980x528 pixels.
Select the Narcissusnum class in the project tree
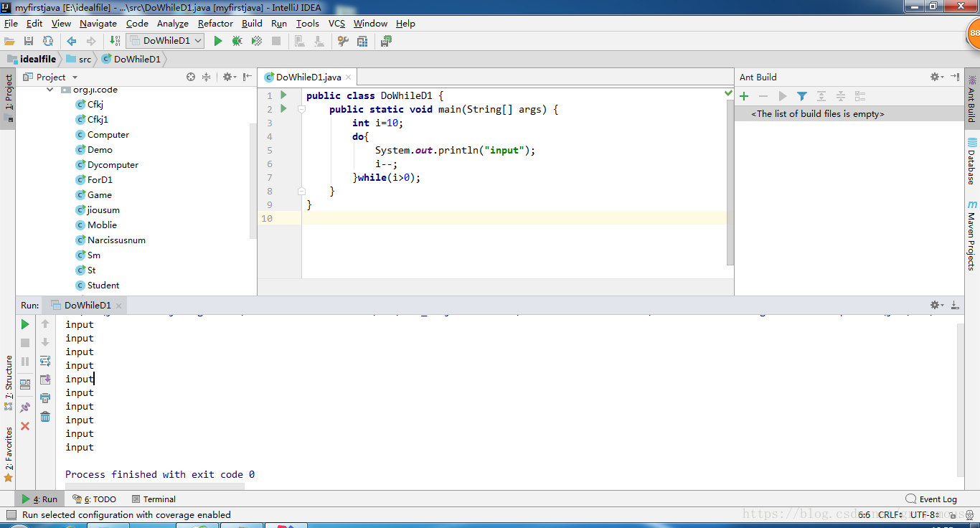(116, 240)
